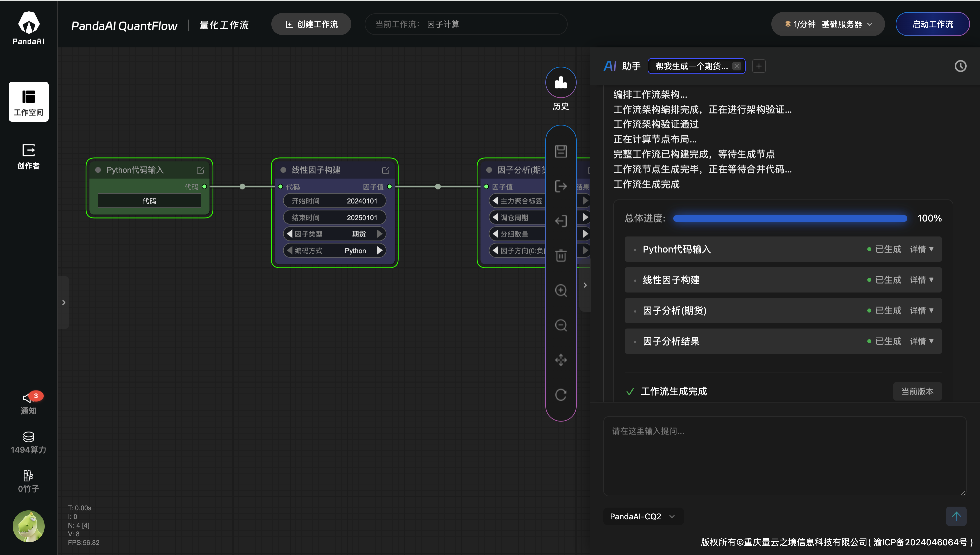This screenshot has height=555, width=980.
Task: Click the 当前版本 button
Action: (x=917, y=391)
